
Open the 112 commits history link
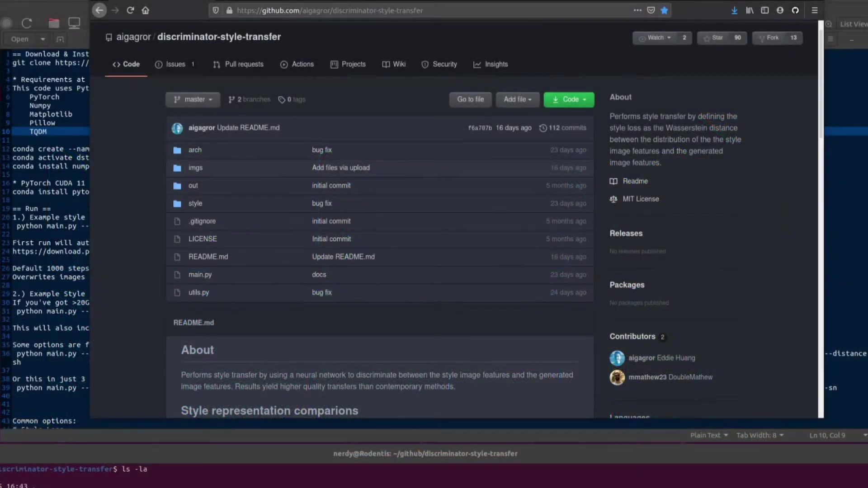[x=563, y=128]
